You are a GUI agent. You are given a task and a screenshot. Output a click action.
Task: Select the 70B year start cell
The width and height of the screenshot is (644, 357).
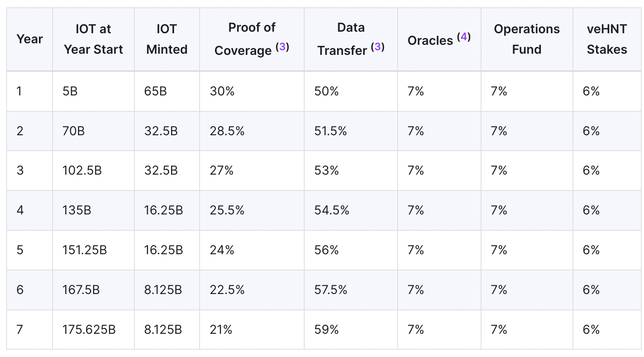73,131
